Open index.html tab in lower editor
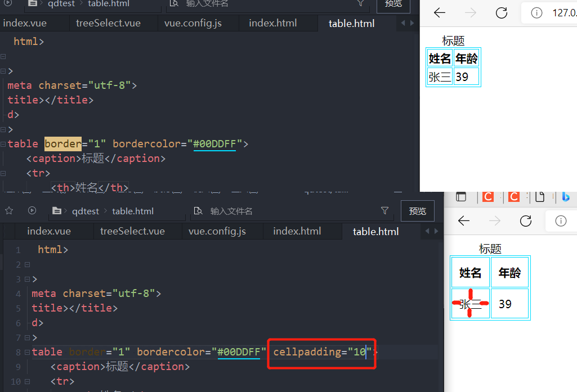This screenshot has height=392, width=577. [x=297, y=231]
